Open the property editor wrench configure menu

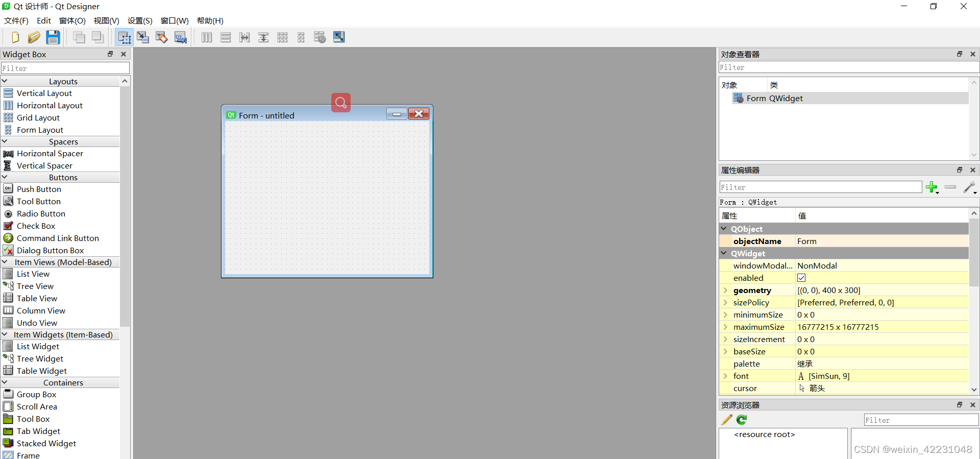click(970, 187)
